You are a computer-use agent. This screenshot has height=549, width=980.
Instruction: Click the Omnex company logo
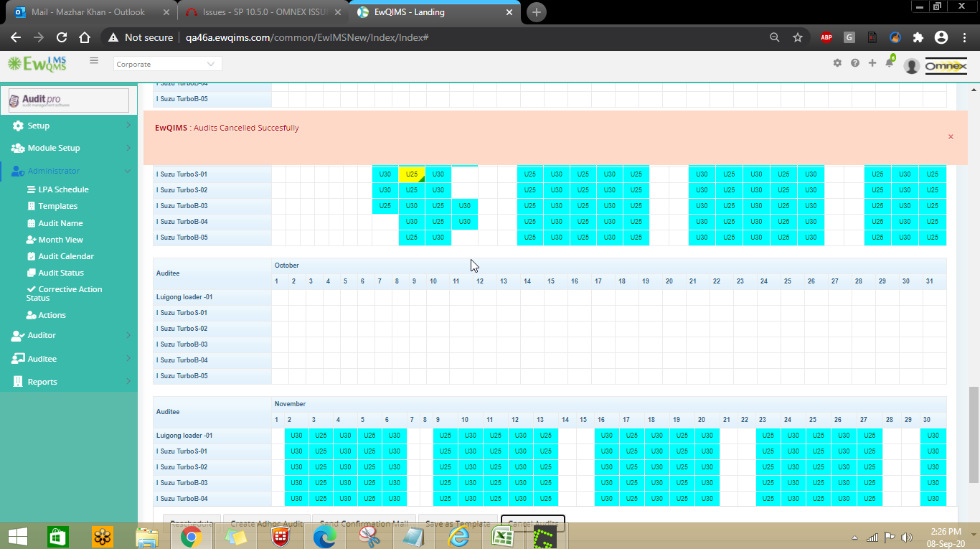946,65
